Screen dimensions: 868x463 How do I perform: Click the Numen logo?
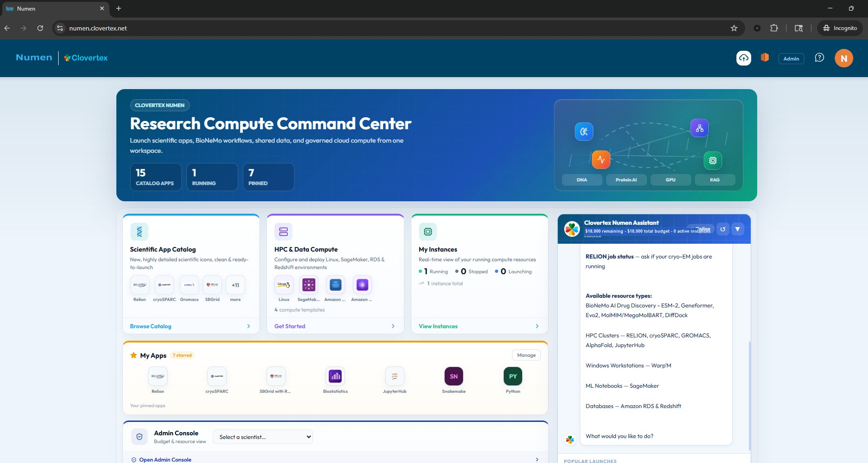coord(34,58)
